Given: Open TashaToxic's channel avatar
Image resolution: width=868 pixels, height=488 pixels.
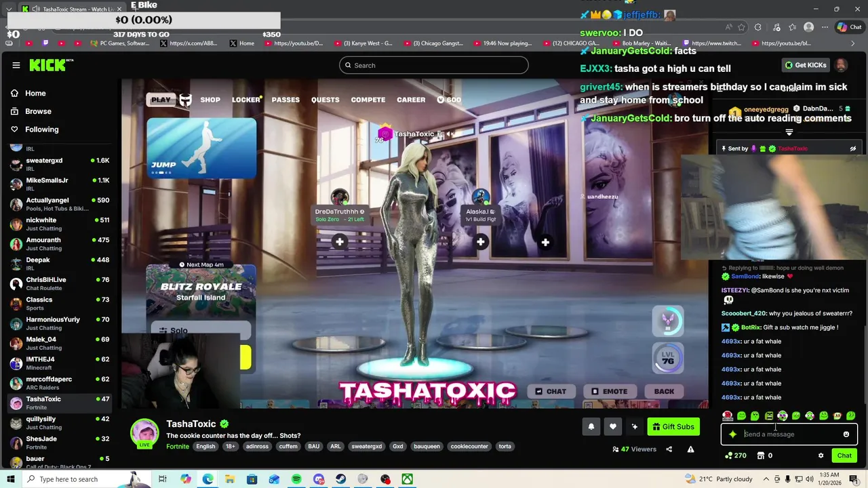Looking at the screenshot, I should 144,434.
